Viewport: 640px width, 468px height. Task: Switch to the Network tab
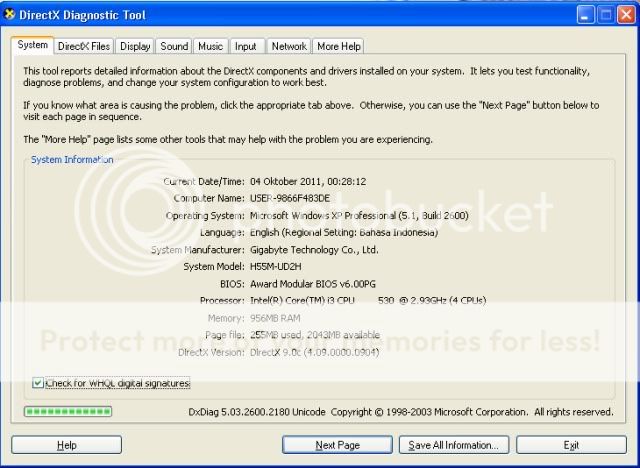[289, 47]
